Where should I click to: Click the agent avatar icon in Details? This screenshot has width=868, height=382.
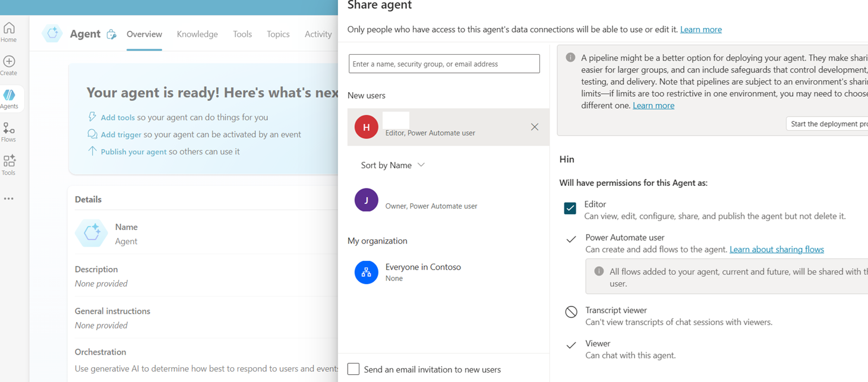[91, 233]
